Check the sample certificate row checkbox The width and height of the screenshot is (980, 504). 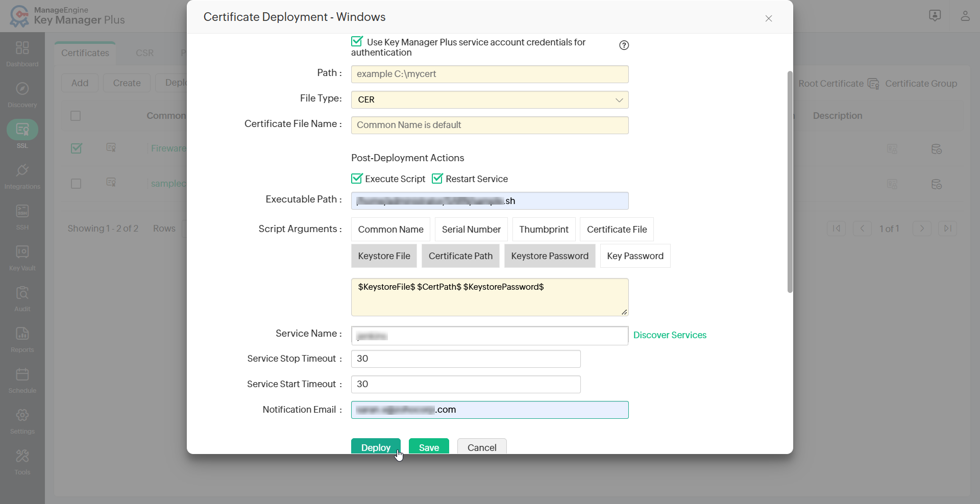tap(76, 184)
